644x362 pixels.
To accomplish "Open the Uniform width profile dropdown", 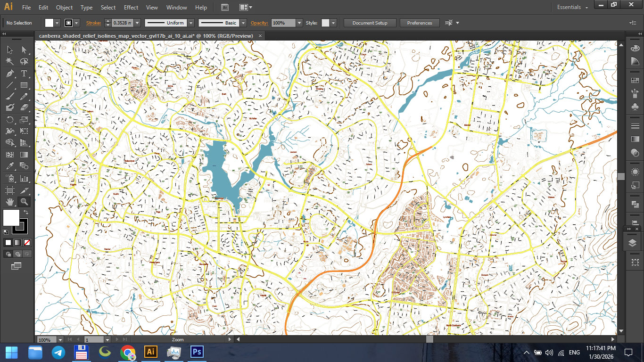I will (x=190, y=23).
